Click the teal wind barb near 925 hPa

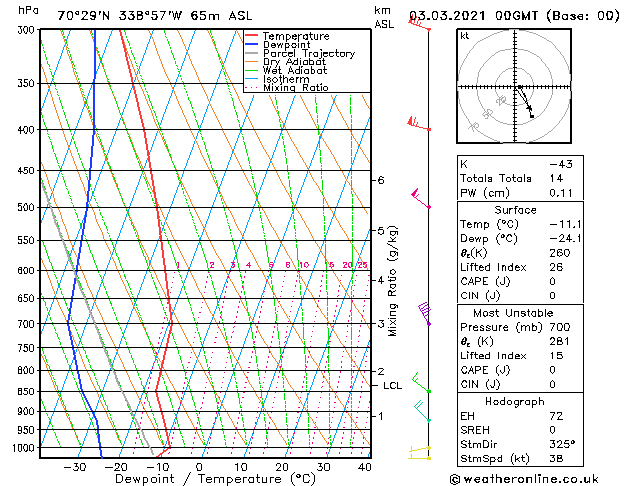422,411
